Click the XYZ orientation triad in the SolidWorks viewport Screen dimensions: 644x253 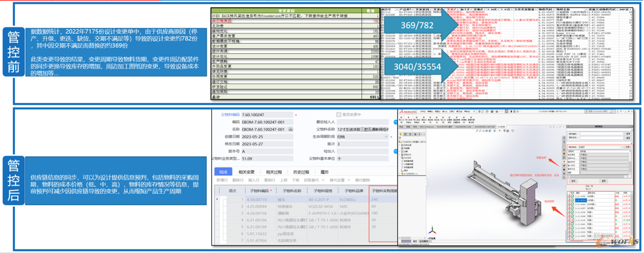click(x=432, y=230)
